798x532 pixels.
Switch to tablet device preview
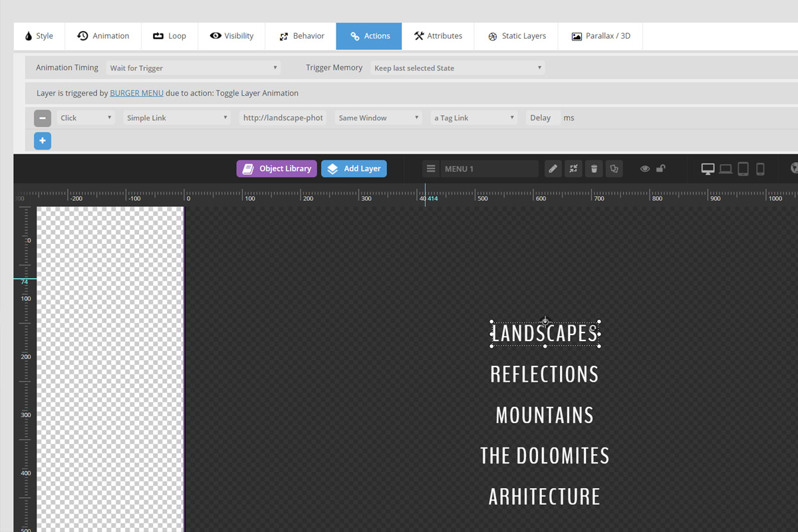coord(743,169)
